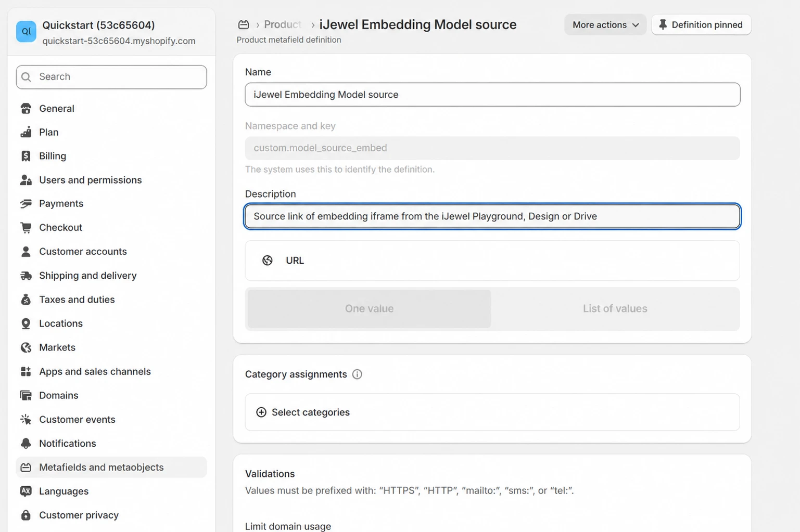Click the disabled Namespace and key field

492,148
